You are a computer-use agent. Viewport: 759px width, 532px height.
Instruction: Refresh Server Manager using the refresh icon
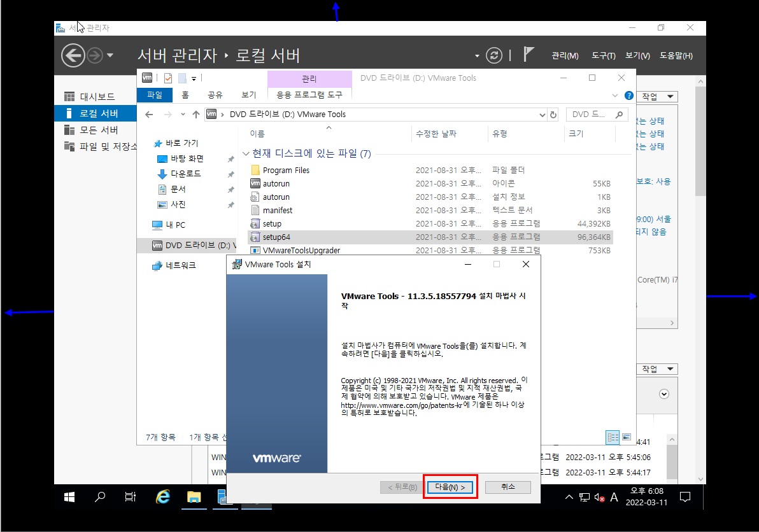493,55
